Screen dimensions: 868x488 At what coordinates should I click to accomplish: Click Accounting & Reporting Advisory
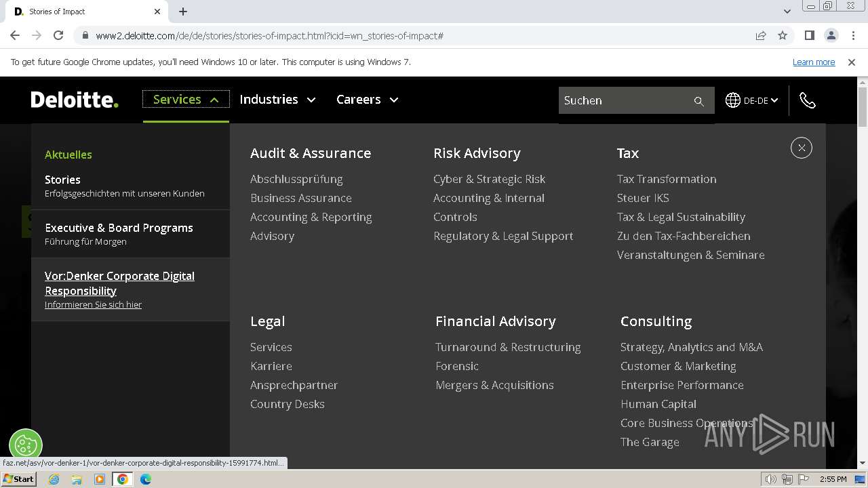click(x=311, y=226)
